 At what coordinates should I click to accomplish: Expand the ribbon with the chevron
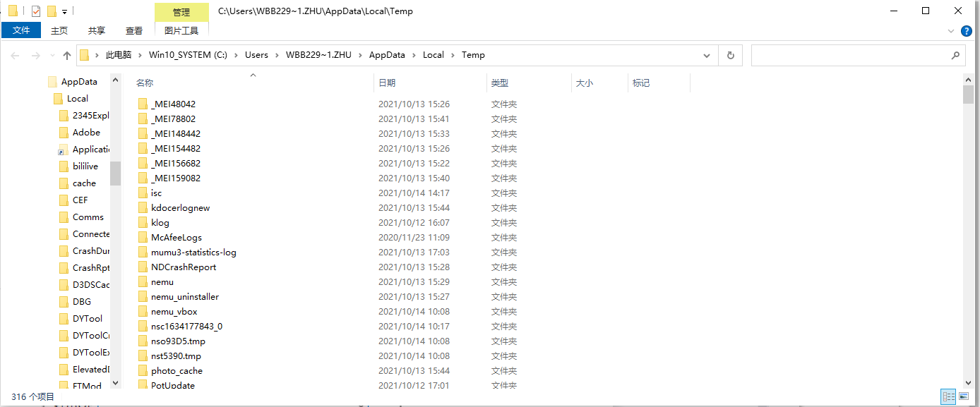(x=950, y=31)
